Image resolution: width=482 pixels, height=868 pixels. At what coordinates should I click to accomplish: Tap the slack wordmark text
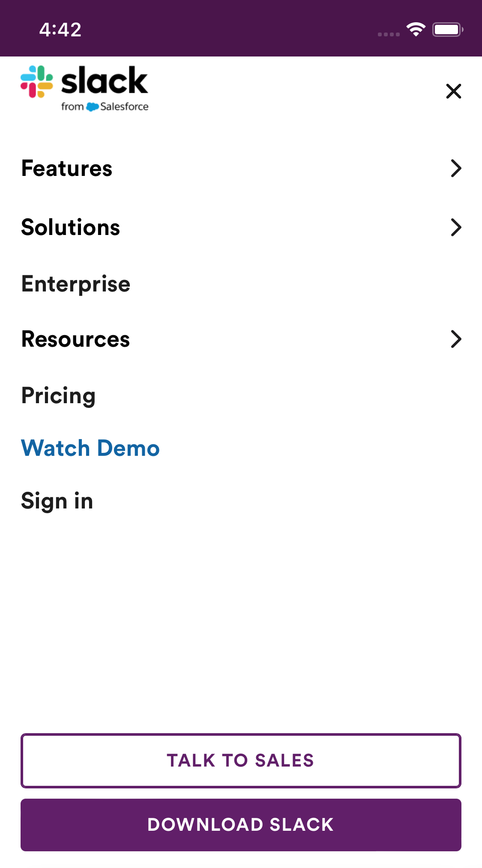105,80
